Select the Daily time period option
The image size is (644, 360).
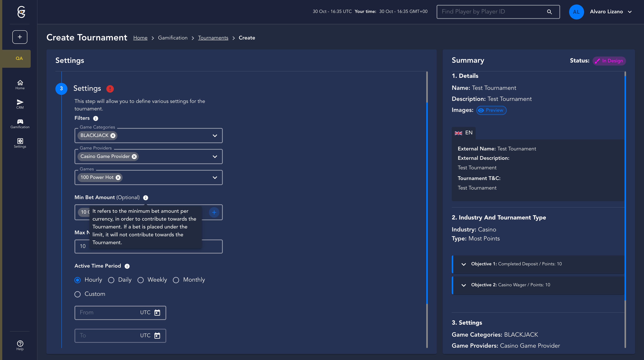pyautogui.click(x=111, y=280)
